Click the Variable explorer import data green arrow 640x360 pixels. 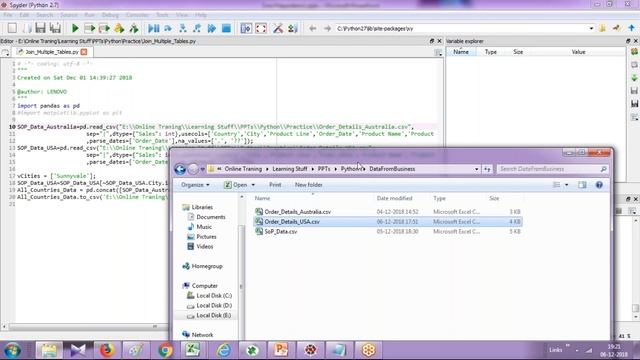tap(634, 78)
